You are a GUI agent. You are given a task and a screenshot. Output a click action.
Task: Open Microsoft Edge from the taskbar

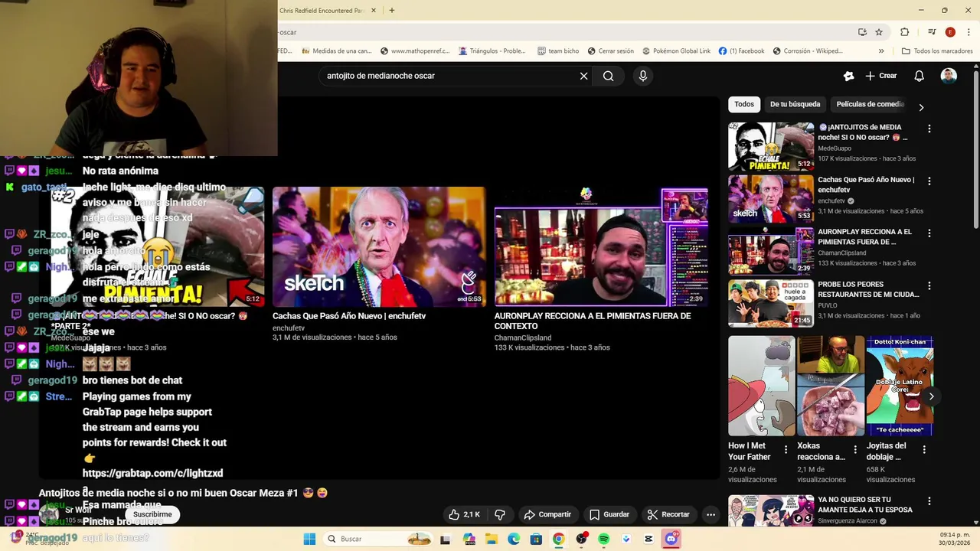coord(513,539)
